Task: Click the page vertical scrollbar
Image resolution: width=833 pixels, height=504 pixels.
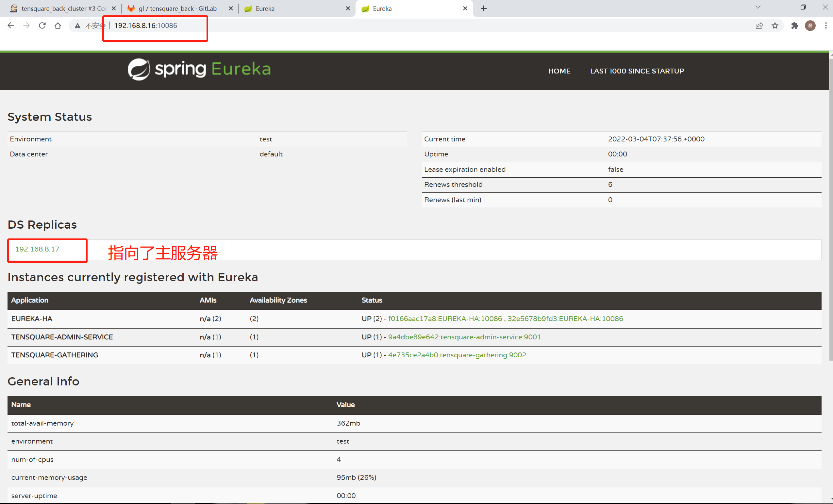Action: coord(831,209)
